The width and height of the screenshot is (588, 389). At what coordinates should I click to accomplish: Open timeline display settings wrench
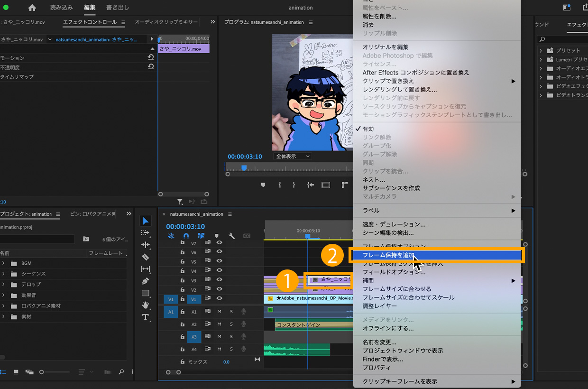pyautogui.click(x=232, y=236)
